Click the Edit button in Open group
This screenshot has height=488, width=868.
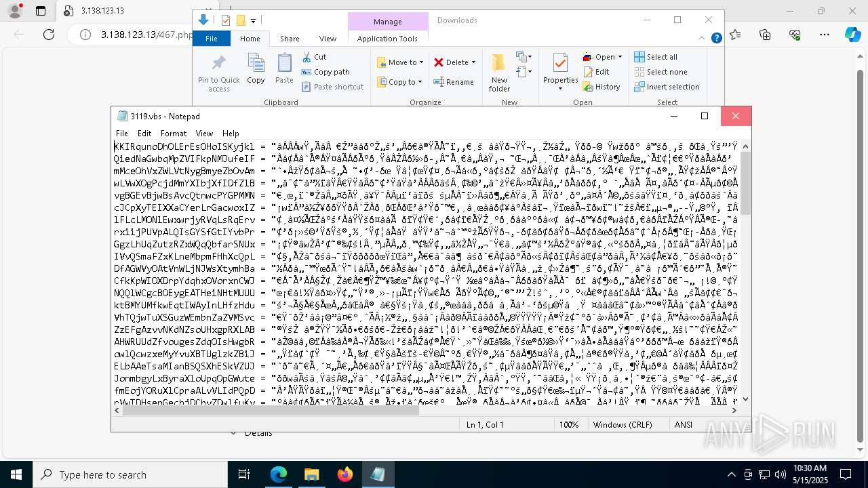(596, 72)
